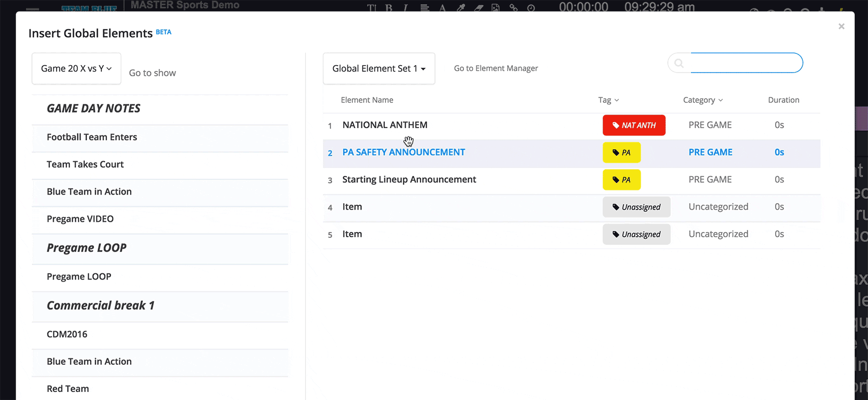Click in the element search field

tap(745, 63)
